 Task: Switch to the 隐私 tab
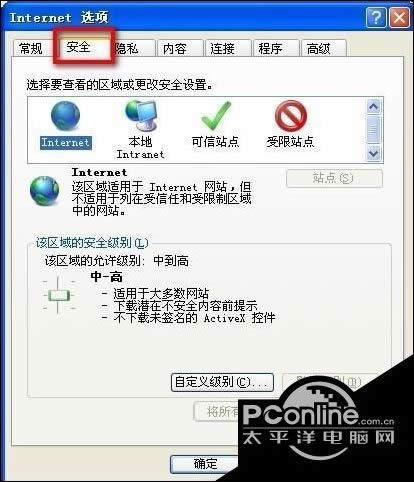click(133, 49)
